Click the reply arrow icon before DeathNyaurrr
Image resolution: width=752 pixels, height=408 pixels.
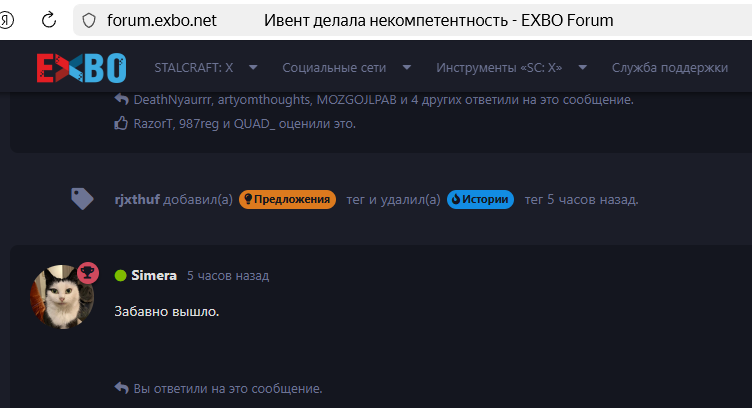[121, 100]
